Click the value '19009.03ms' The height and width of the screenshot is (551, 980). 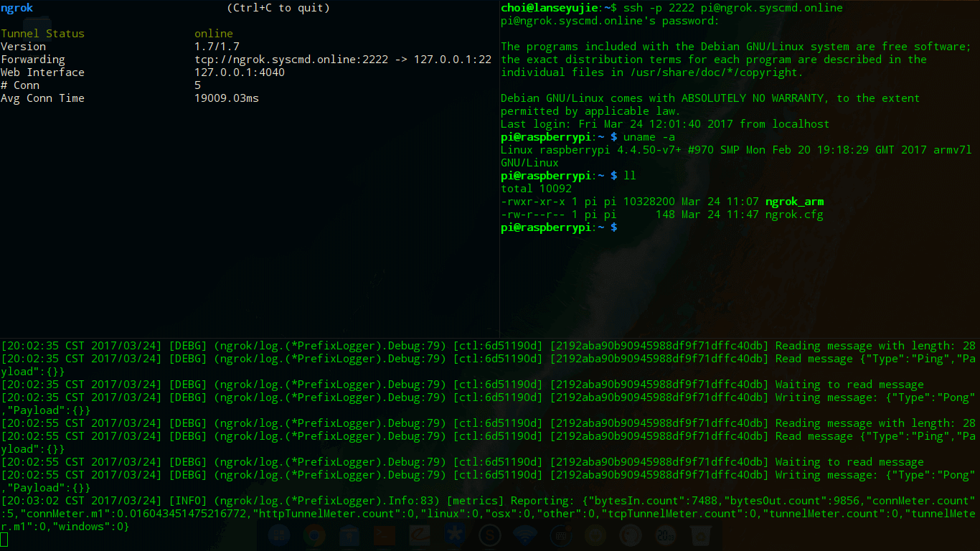tap(227, 98)
